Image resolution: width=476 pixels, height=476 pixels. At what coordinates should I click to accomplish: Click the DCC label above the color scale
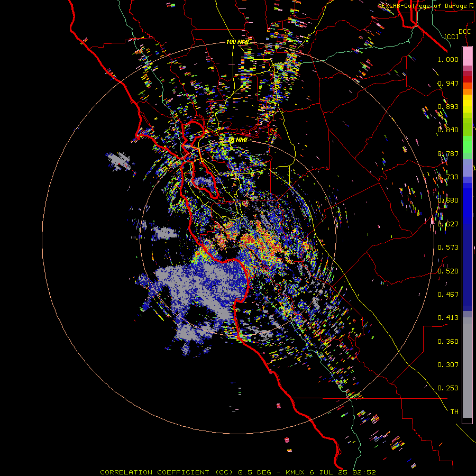point(464,32)
